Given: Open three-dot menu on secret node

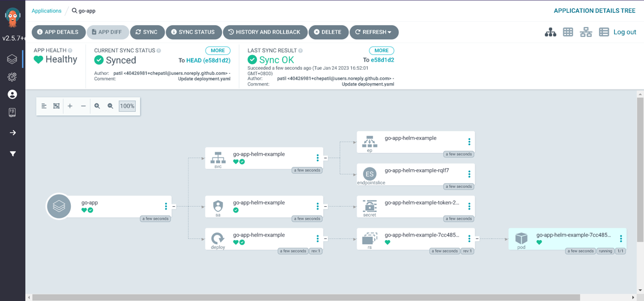Looking at the screenshot, I should pos(469,207).
